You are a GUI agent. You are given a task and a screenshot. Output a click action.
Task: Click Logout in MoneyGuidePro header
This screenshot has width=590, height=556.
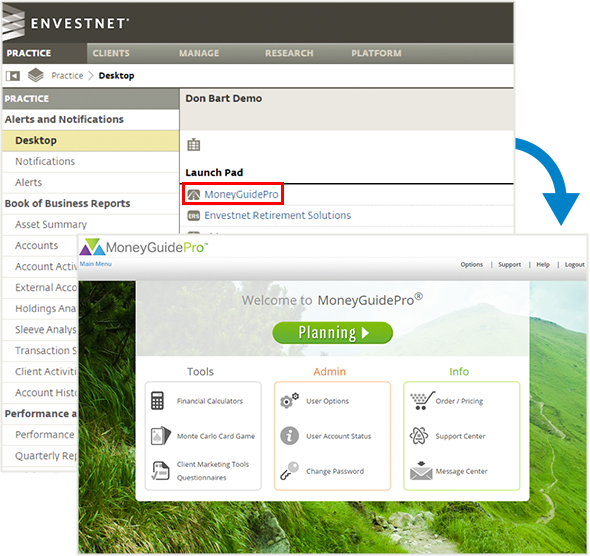(575, 264)
